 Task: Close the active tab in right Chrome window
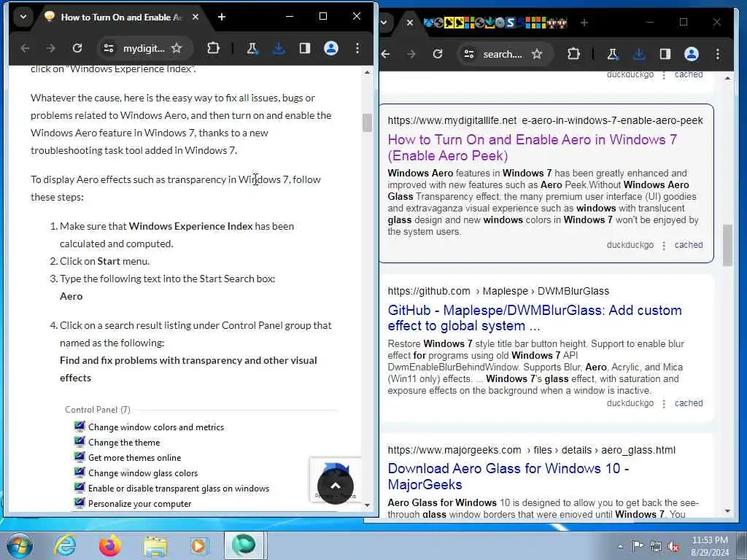[410, 23]
